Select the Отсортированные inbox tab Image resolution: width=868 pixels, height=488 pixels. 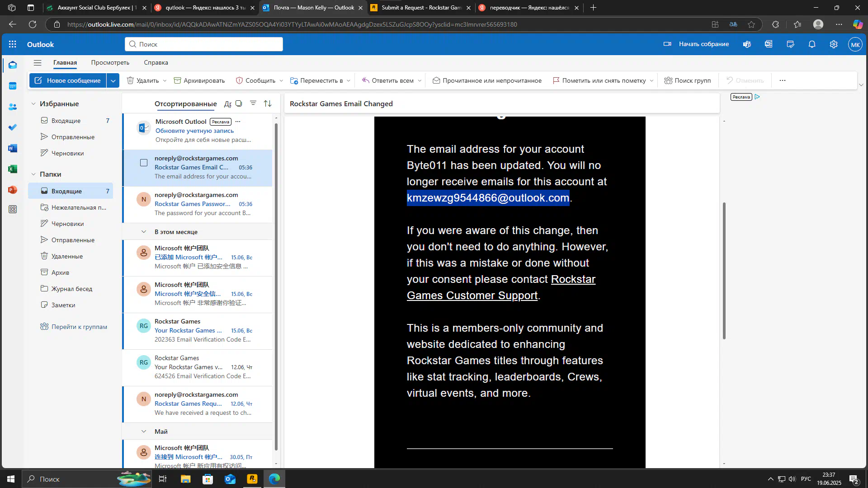pyautogui.click(x=186, y=104)
